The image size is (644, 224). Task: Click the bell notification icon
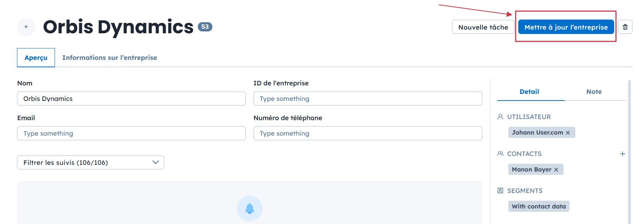tap(250, 208)
